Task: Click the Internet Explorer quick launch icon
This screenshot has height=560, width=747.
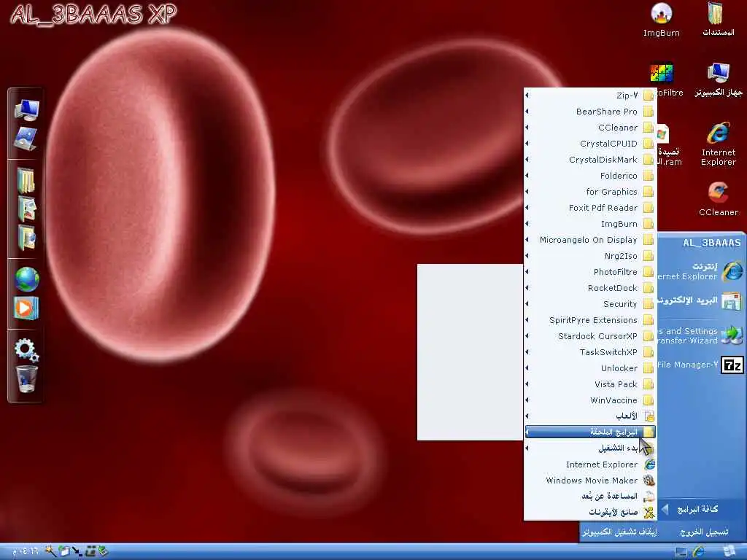Action: 698,551
